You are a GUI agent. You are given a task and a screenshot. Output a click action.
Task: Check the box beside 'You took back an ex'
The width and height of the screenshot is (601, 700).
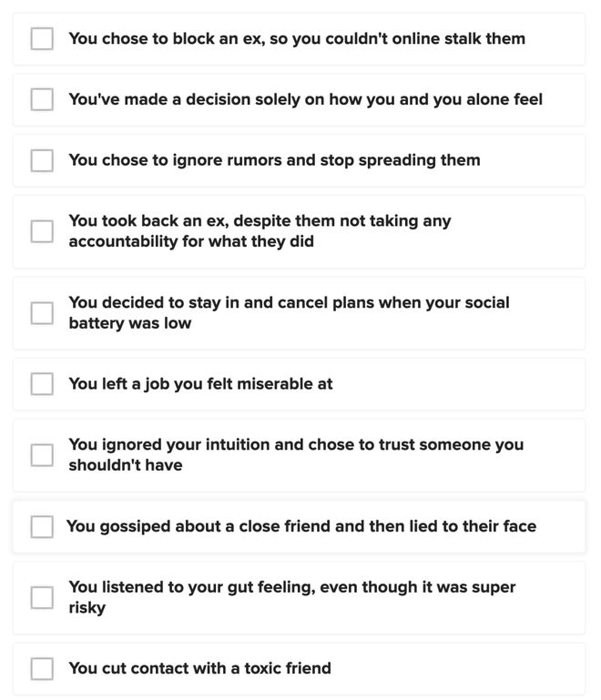pyautogui.click(x=42, y=231)
